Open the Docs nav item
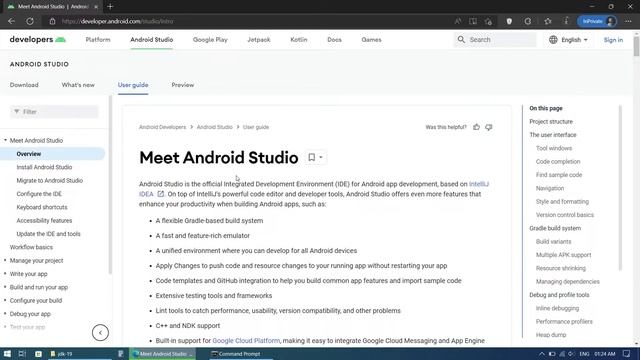Screen dimensions: 640x360 click(334, 40)
